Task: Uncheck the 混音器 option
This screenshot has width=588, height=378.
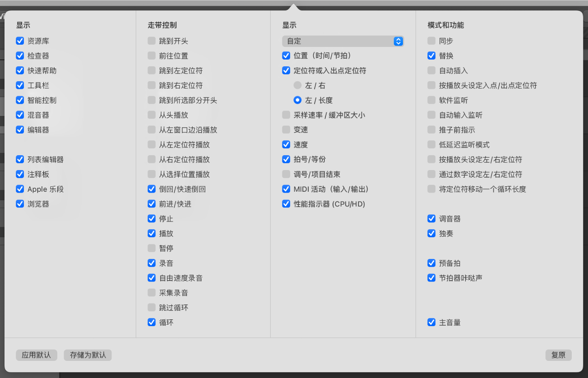Action: click(20, 115)
